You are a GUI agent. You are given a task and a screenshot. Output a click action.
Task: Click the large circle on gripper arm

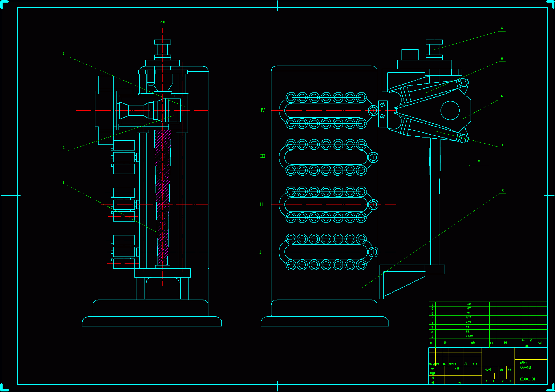coord(450,110)
